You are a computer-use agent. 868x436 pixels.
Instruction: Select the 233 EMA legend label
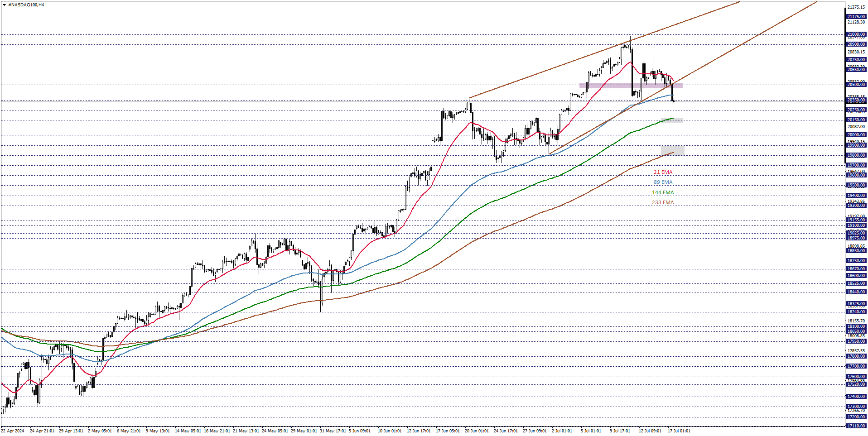pyautogui.click(x=663, y=203)
